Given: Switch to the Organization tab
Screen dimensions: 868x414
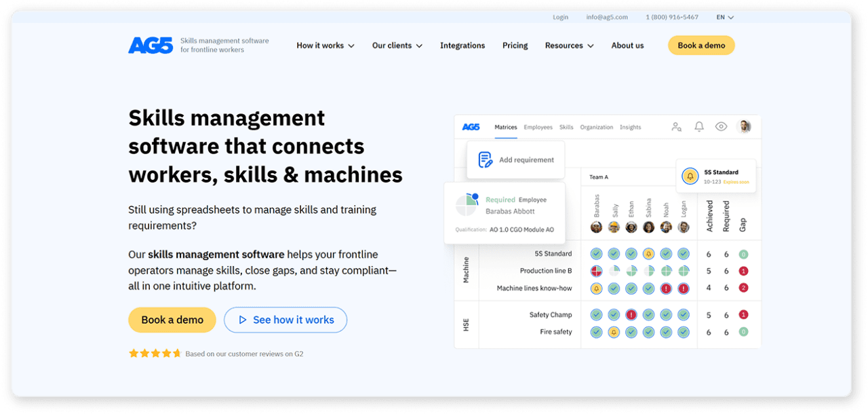Looking at the screenshot, I should tap(597, 127).
